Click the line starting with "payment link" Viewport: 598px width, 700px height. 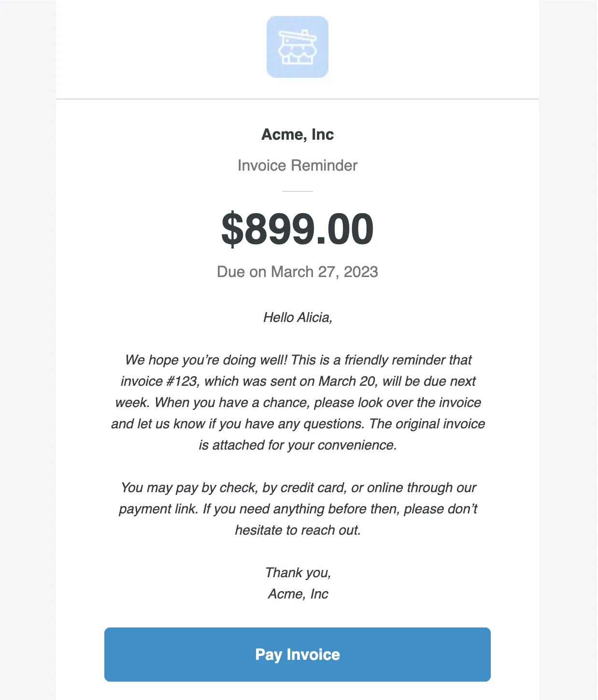[298, 509]
